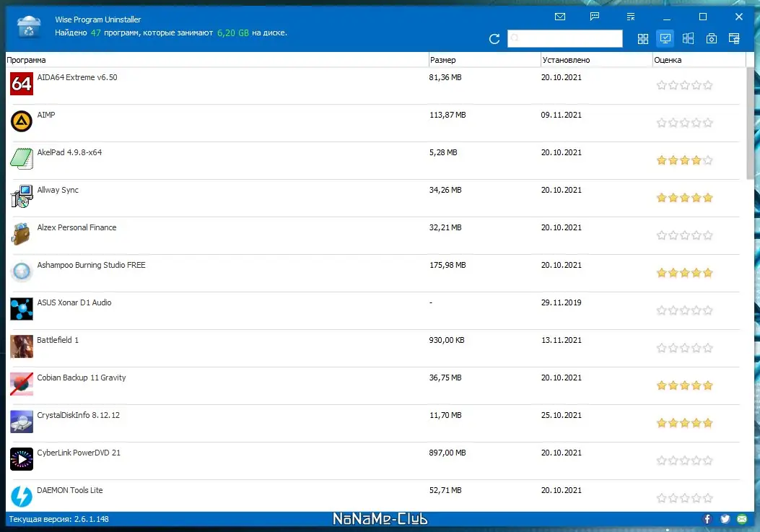Click the 897,00 MB size value
The width and height of the screenshot is (760, 532).
(x=447, y=453)
